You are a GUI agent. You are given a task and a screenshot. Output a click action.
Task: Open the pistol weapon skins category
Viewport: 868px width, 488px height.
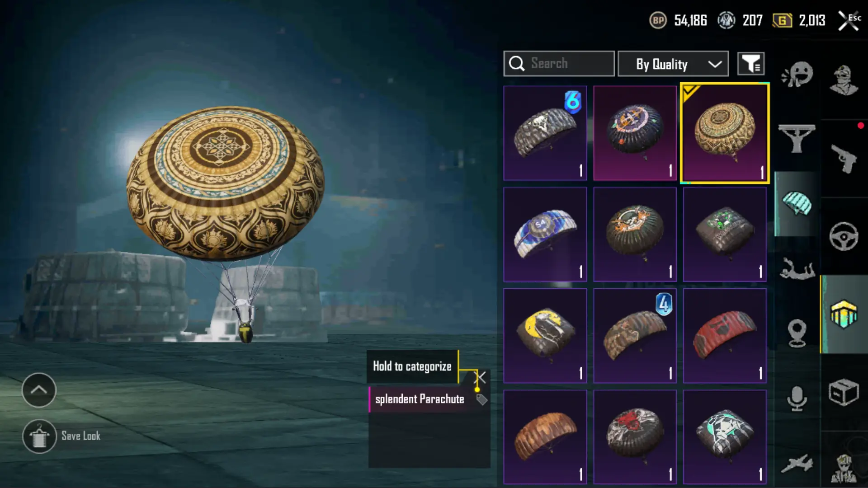(844, 159)
